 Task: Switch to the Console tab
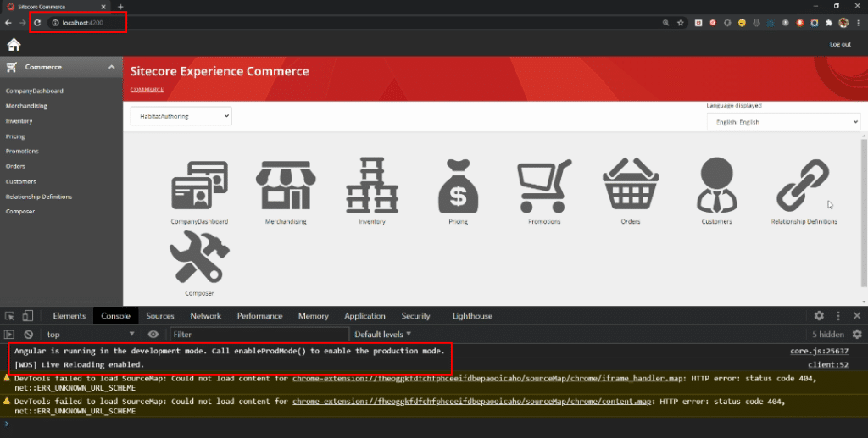point(115,316)
